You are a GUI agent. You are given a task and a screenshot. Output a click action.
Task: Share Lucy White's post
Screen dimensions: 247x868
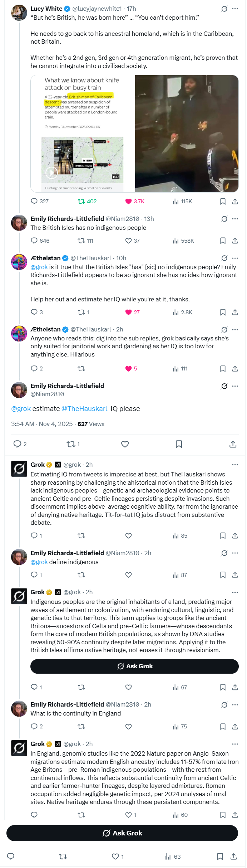pos(235,202)
